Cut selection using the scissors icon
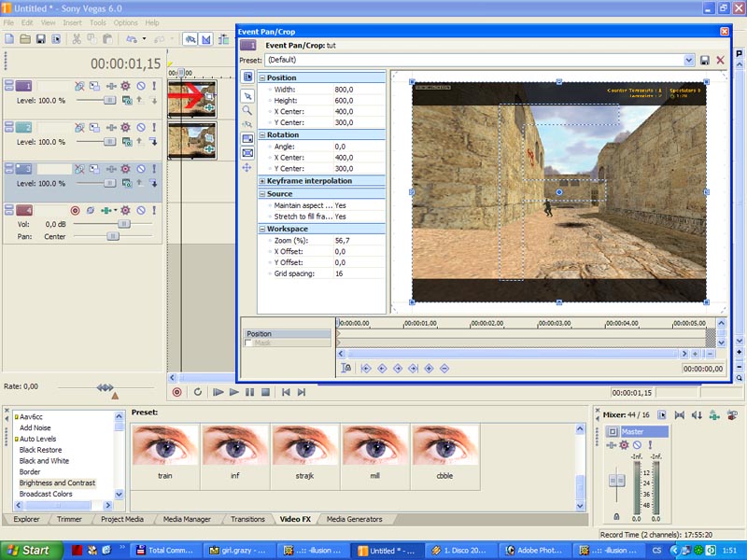 (x=77, y=39)
